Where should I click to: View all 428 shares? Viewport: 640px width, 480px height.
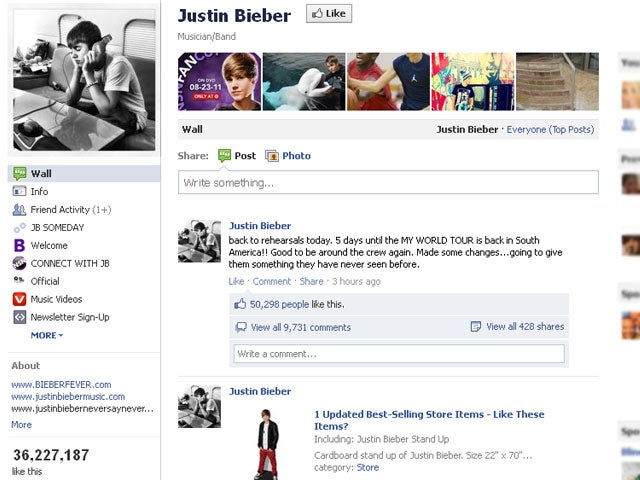pos(525,327)
